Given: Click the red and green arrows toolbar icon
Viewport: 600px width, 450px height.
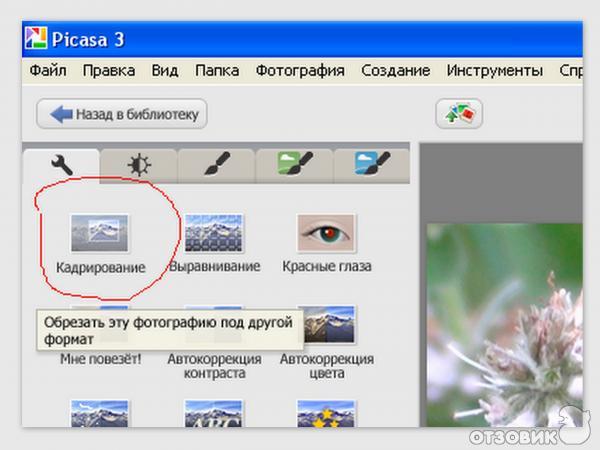Looking at the screenshot, I should (459, 114).
